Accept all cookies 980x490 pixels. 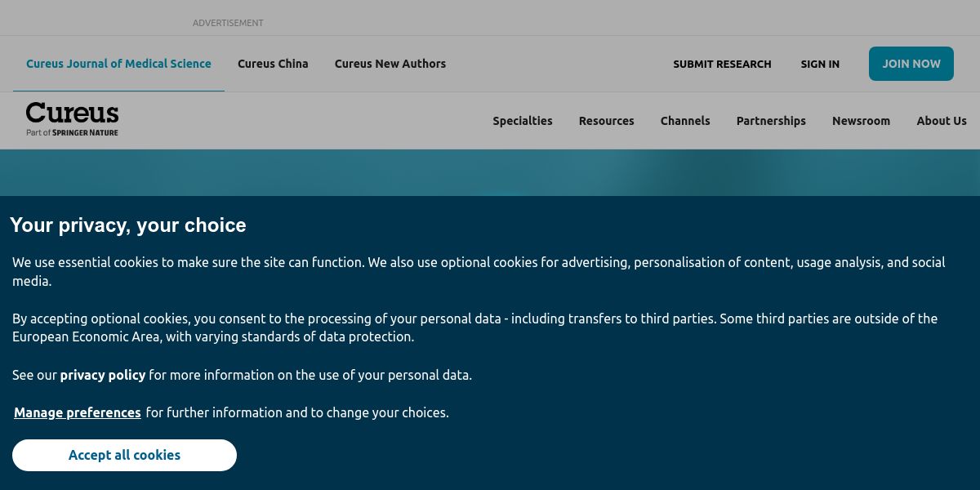point(124,455)
